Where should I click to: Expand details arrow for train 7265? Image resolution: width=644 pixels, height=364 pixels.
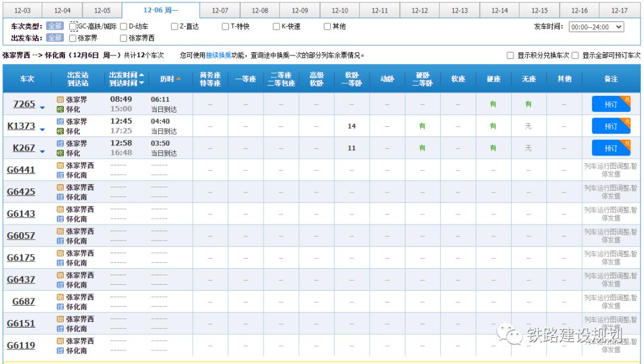[x=42, y=106]
